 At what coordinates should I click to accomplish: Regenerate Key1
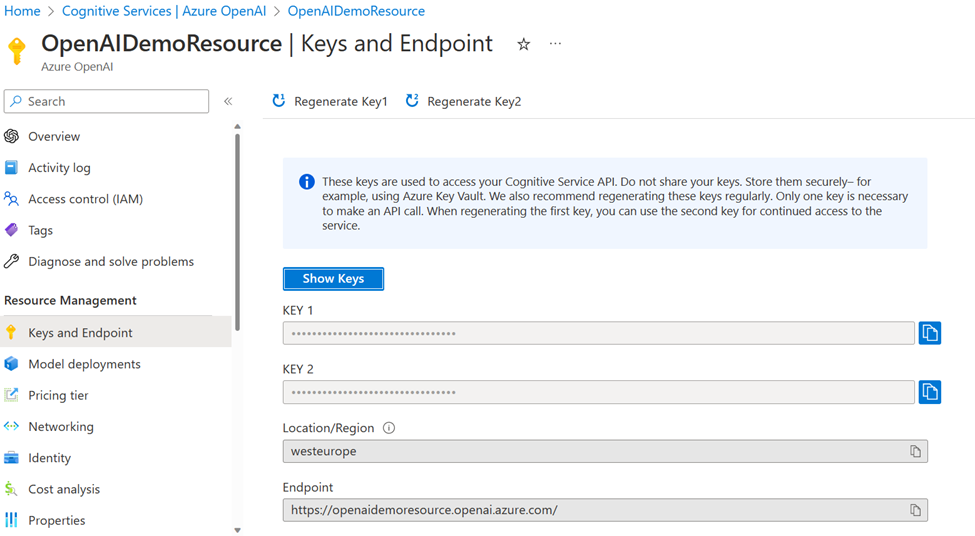(x=330, y=101)
